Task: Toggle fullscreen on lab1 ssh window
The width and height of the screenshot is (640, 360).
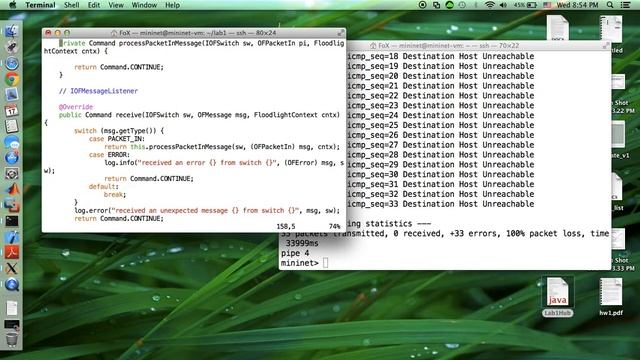Action: tap(340, 33)
